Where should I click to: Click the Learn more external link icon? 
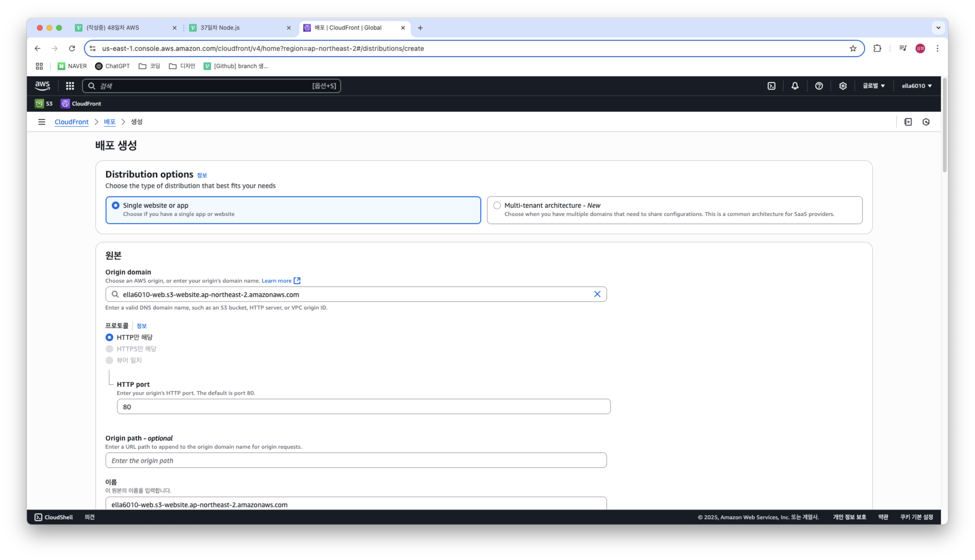(297, 281)
